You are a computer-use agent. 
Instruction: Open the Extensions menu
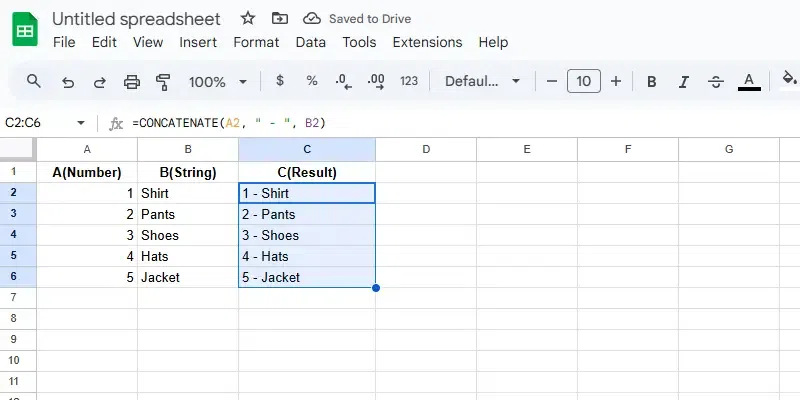point(427,43)
